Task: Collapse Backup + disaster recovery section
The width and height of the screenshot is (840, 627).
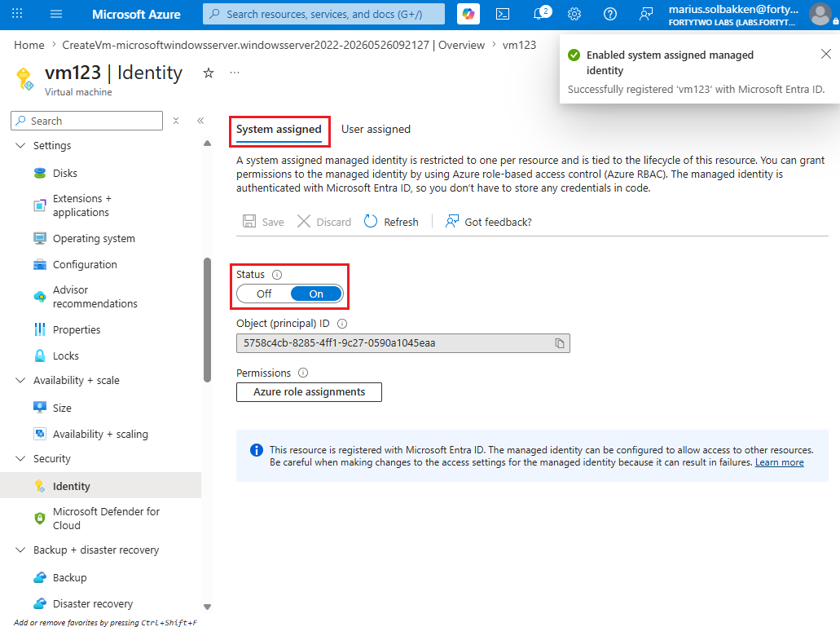Action: (x=20, y=550)
